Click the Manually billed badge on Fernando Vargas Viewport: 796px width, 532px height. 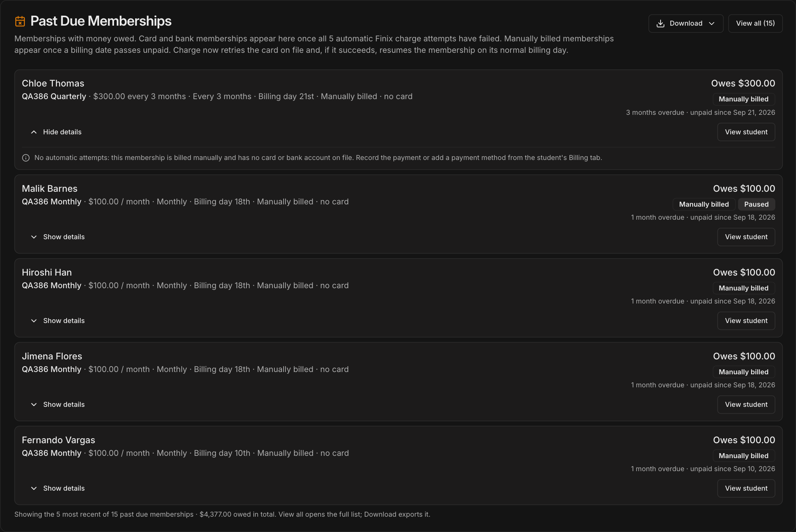[744, 456]
